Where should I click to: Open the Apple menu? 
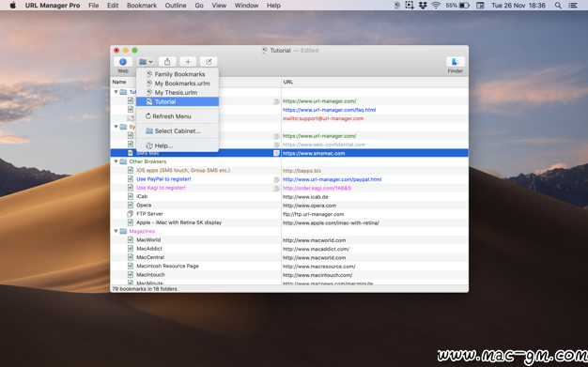[13, 6]
